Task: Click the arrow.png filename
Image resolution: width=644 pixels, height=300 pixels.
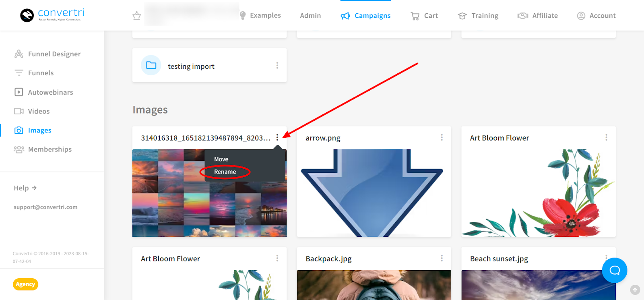Action: (323, 138)
